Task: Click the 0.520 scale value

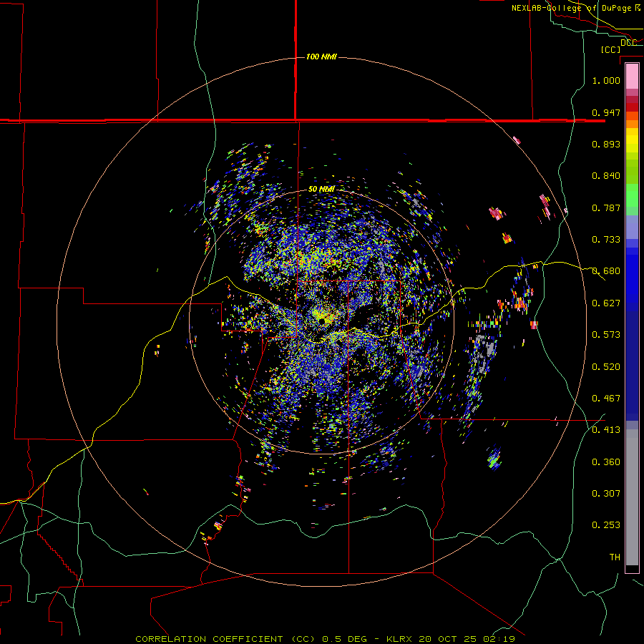Action: pos(606,367)
